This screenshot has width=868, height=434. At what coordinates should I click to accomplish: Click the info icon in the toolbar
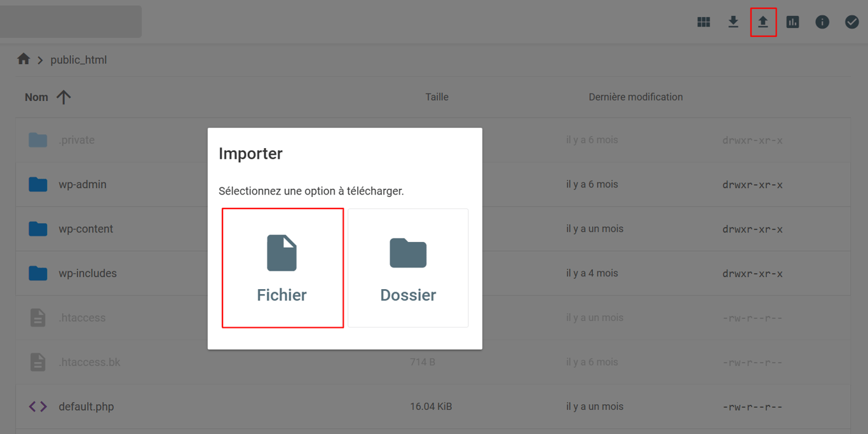click(822, 21)
